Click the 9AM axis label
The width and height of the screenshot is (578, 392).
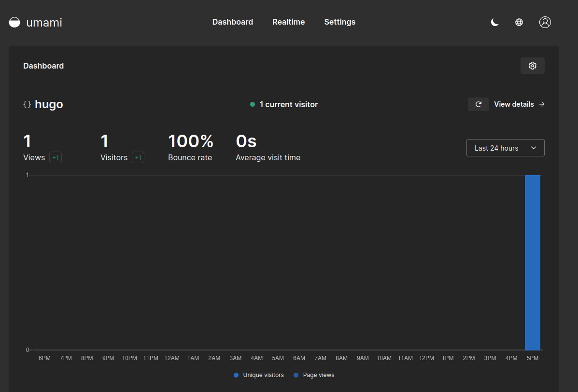click(x=363, y=358)
